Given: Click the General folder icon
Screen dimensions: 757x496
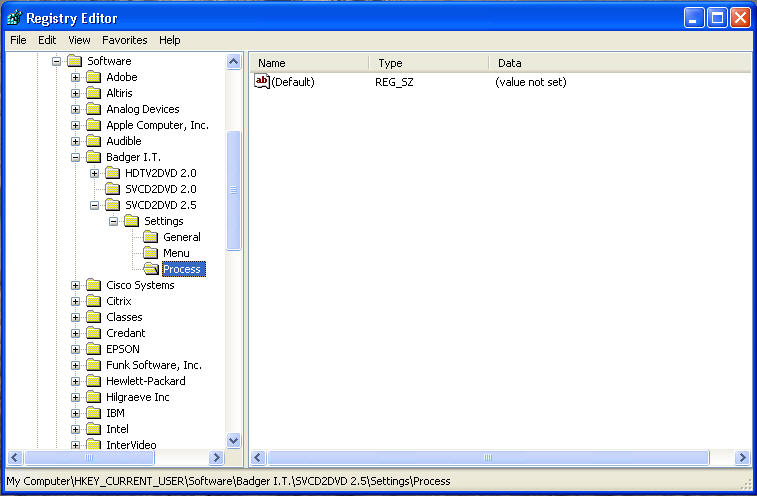Looking at the screenshot, I should [x=151, y=237].
